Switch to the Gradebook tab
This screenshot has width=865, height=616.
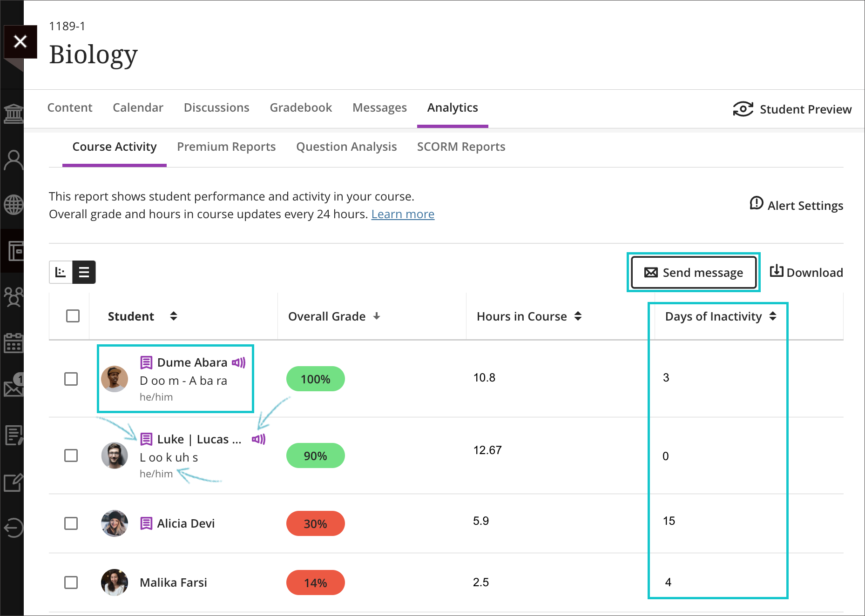pyautogui.click(x=301, y=108)
